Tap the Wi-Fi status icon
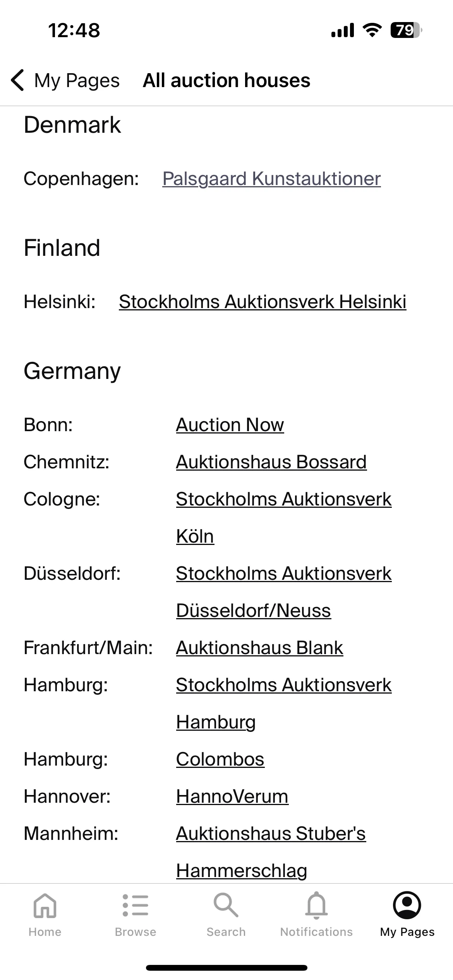The width and height of the screenshot is (453, 980). click(372, 30)
